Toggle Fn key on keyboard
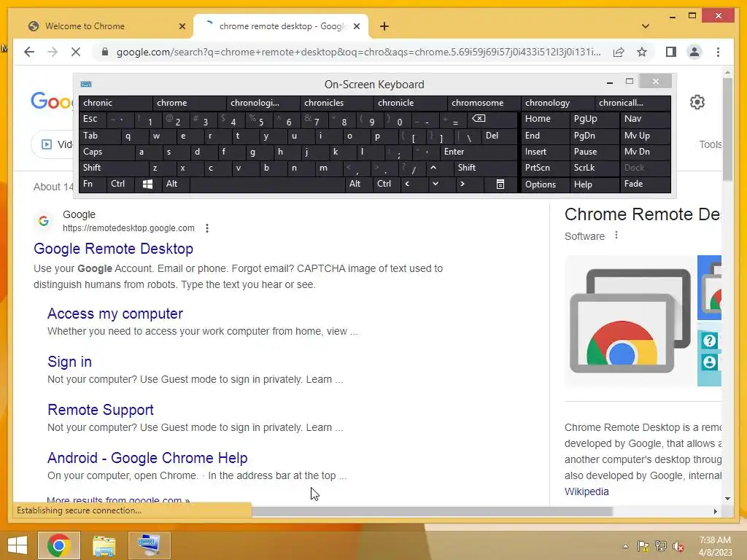The image size is (747, 560). pos(93,184)
